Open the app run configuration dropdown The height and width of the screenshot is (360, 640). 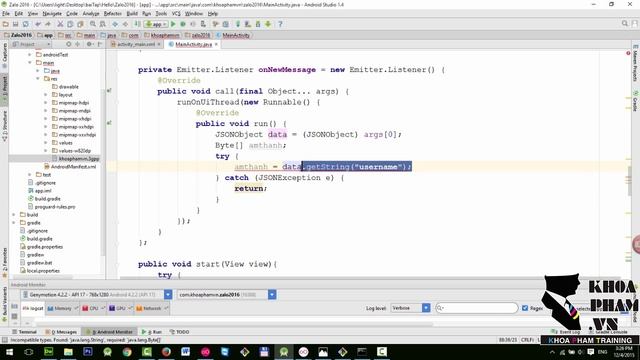coord(156,24)
